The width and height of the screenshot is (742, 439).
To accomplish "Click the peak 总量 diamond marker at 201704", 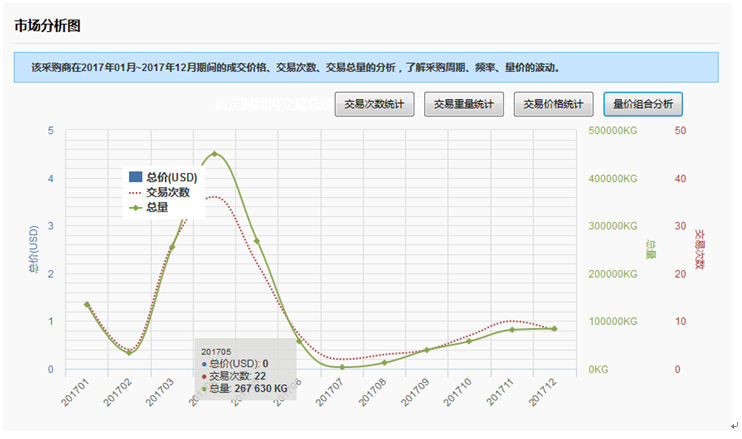I will pos(214,154).
